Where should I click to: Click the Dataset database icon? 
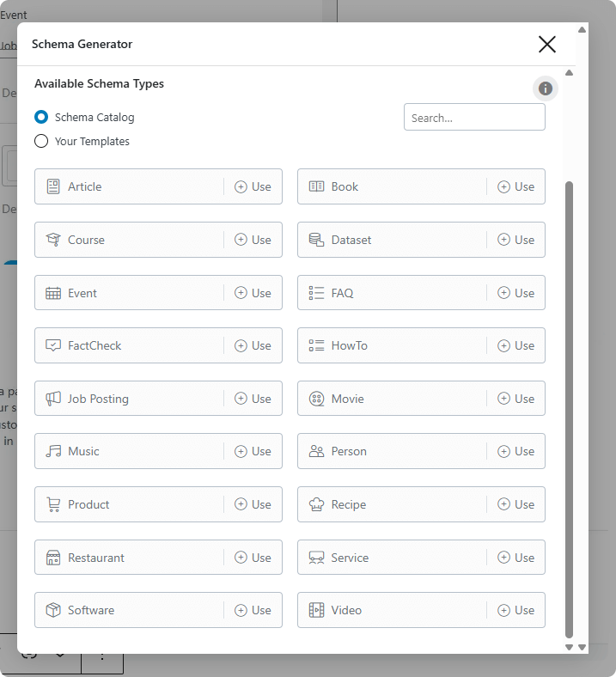[316, 240]
